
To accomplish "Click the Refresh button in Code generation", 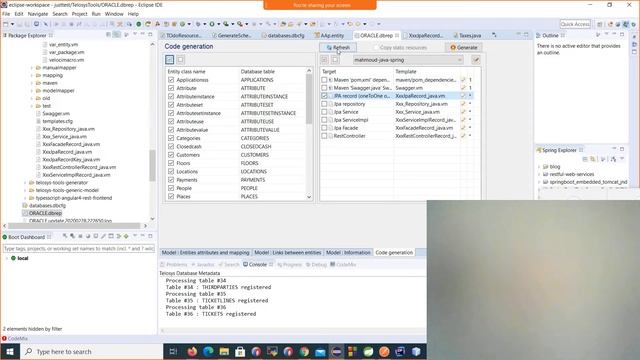I will [x=338, y=47].
